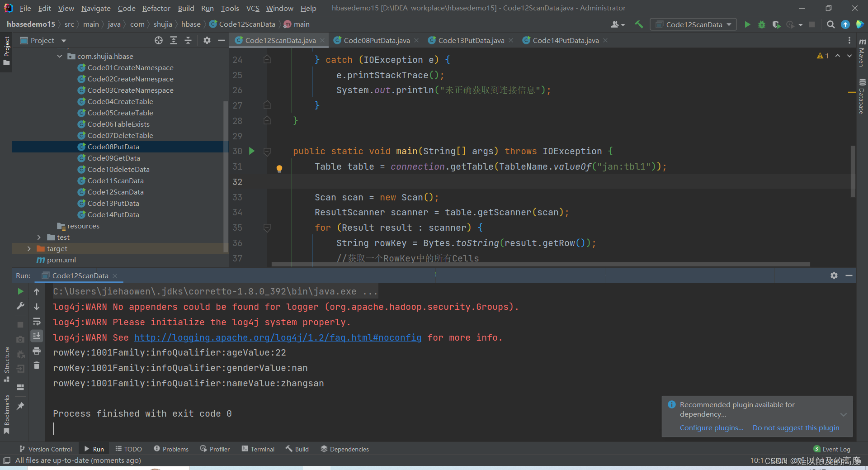Viewport: 868px width, 470px height.
Task: Build project with the hammer icon
Action: [x=639, y=24]
